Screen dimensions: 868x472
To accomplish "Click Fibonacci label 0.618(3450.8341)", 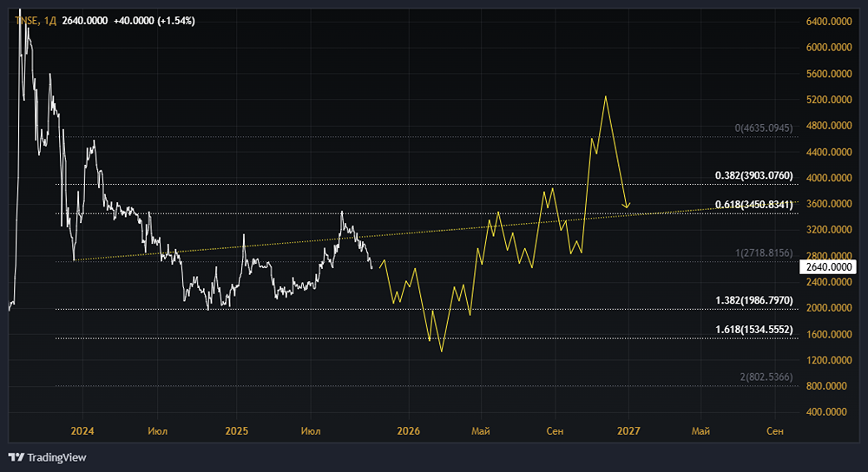I will pyautogui.click(x=754, y=205).
